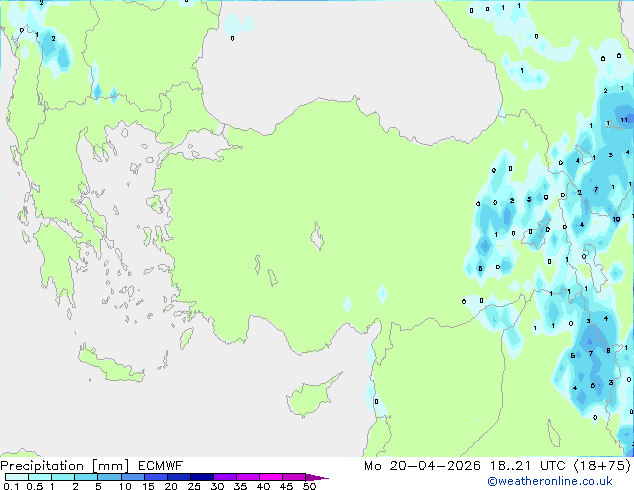Click the legend label '25'
The width and height of the screenshot is (634, 490).
[x=194, y=486]
